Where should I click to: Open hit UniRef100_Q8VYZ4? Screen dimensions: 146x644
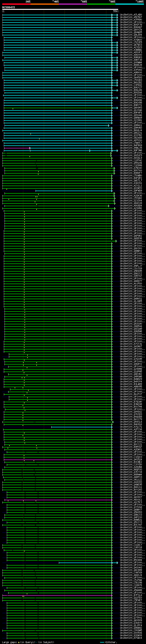coord(131,30)
